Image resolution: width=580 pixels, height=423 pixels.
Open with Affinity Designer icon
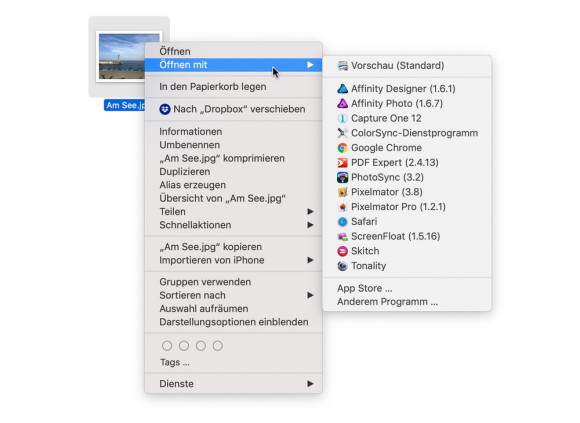(x=343, y=89)
